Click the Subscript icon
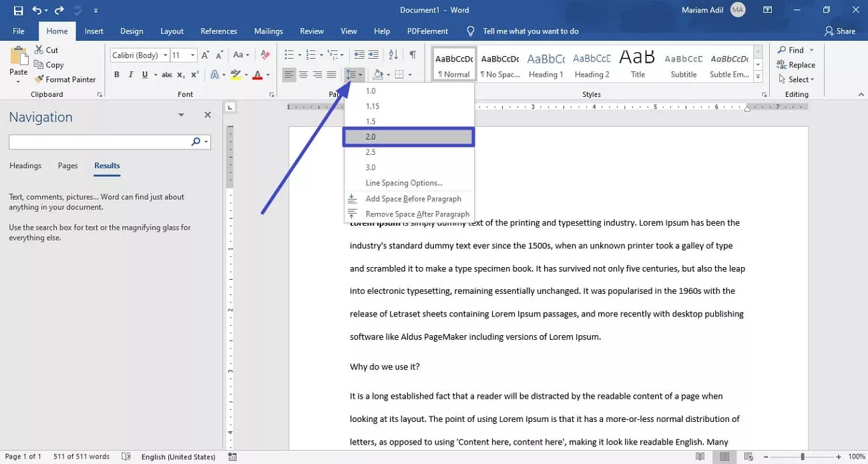The width and height of the screenshot is (868, 464). click(182, 75)
